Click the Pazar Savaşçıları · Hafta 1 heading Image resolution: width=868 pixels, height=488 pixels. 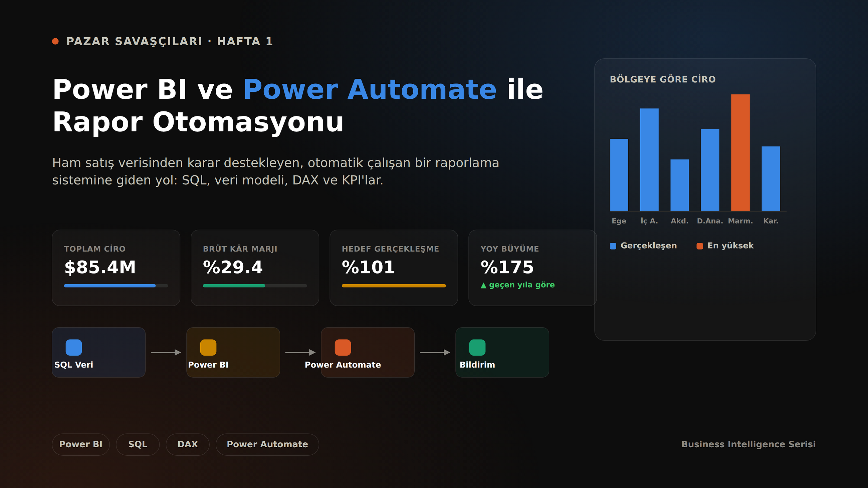170,41
